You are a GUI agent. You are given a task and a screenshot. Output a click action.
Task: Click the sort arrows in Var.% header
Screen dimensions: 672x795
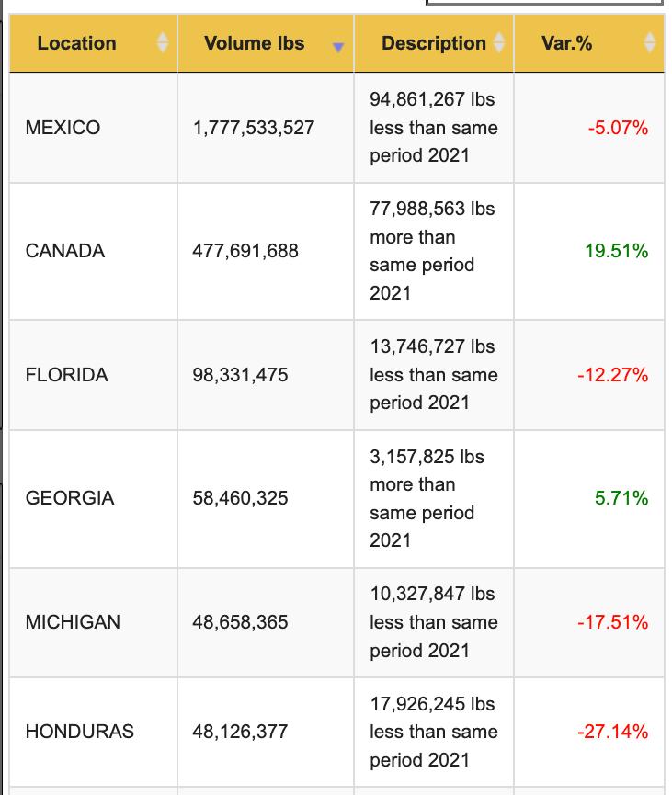coord(650,43)
